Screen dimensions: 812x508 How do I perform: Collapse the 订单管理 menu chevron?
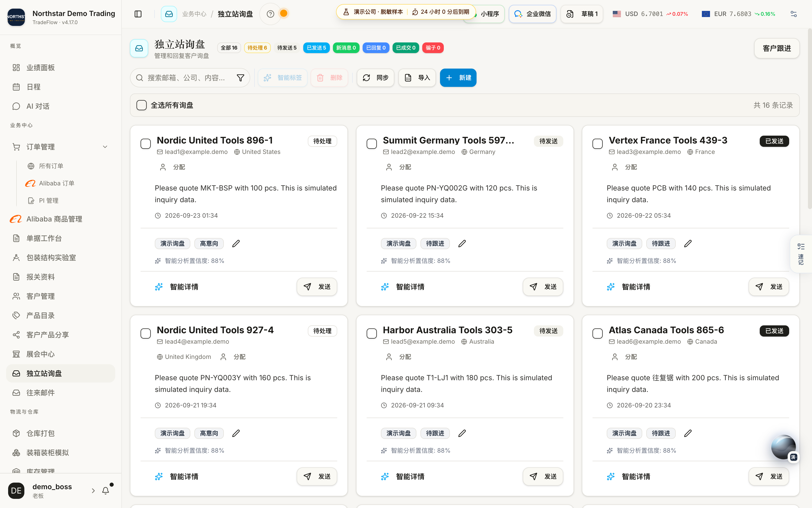105,147
